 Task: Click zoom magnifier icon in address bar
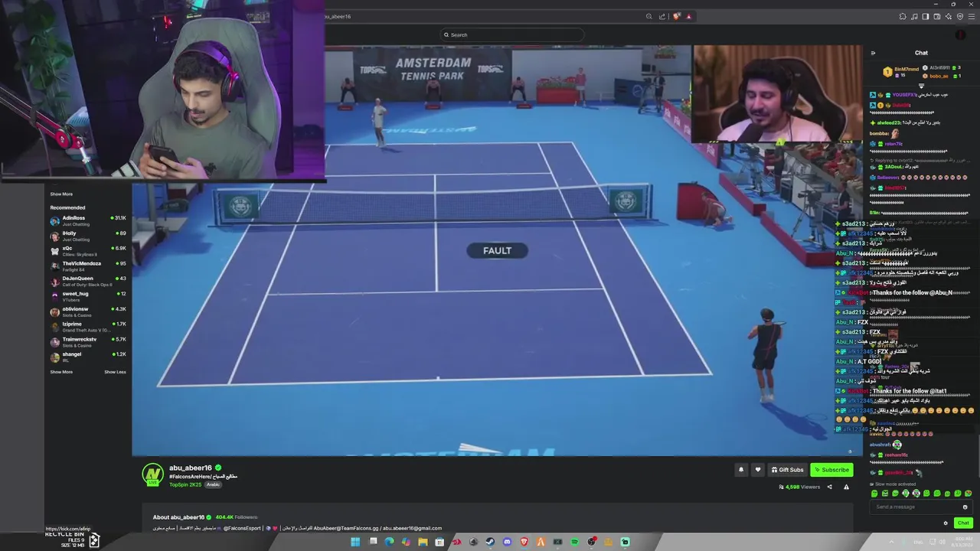[649, 16]
